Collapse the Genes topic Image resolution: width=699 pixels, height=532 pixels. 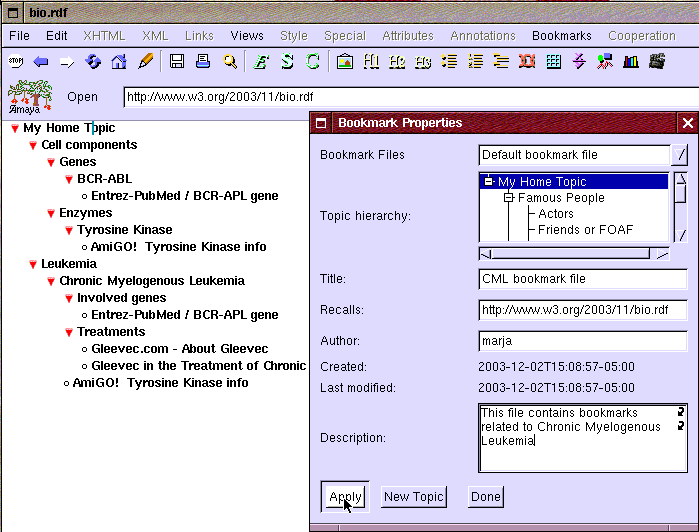[51, 162]
